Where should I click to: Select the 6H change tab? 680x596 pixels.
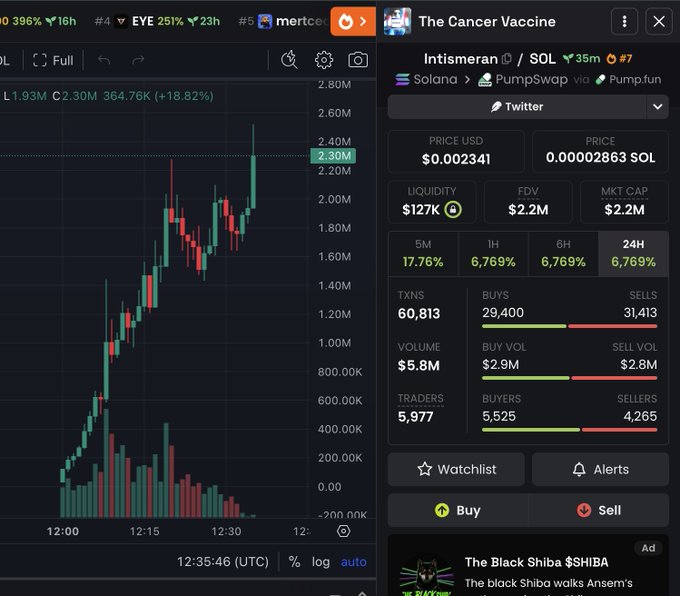563,254
